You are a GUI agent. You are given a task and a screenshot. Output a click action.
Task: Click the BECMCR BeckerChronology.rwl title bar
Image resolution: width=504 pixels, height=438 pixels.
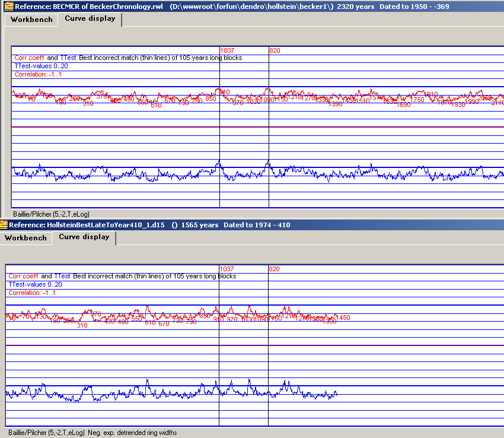[254, 6]
